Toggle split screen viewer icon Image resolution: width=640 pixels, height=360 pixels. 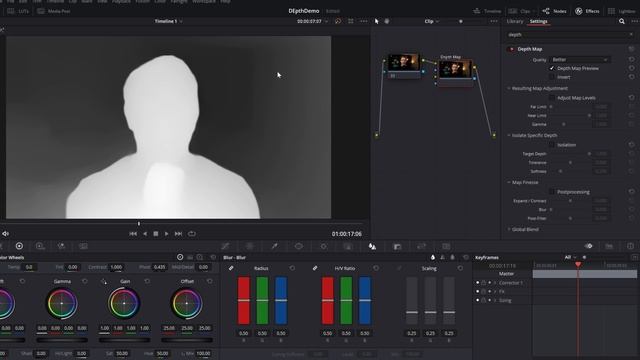tap(351, 21)
